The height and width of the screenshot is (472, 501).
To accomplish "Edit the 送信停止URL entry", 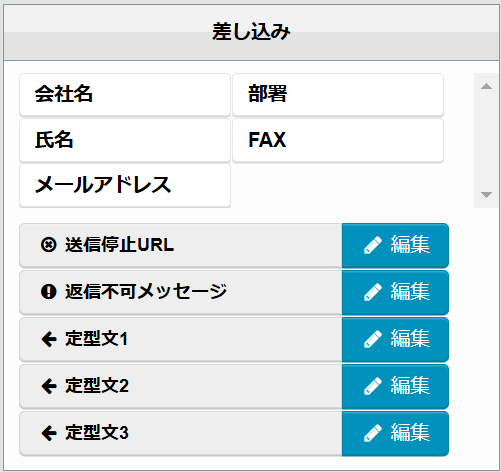I will [x=395, y=246].
